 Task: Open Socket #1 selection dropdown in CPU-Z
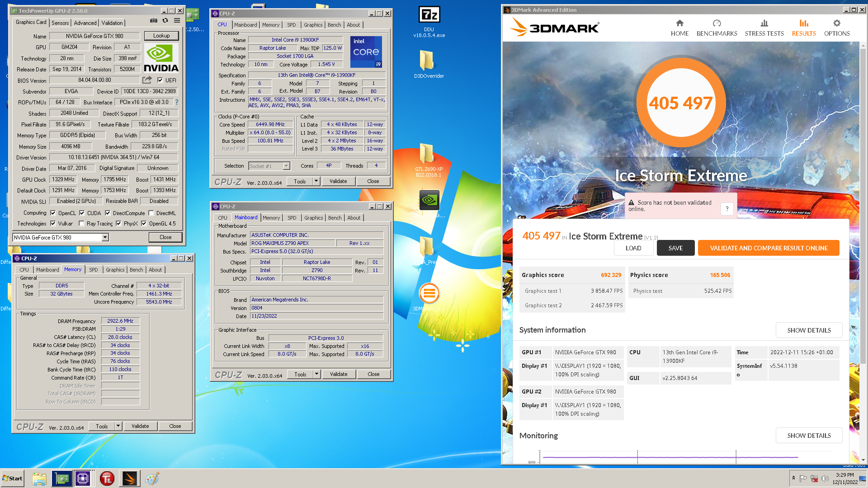pyautogui.click(x=286, y=166)
